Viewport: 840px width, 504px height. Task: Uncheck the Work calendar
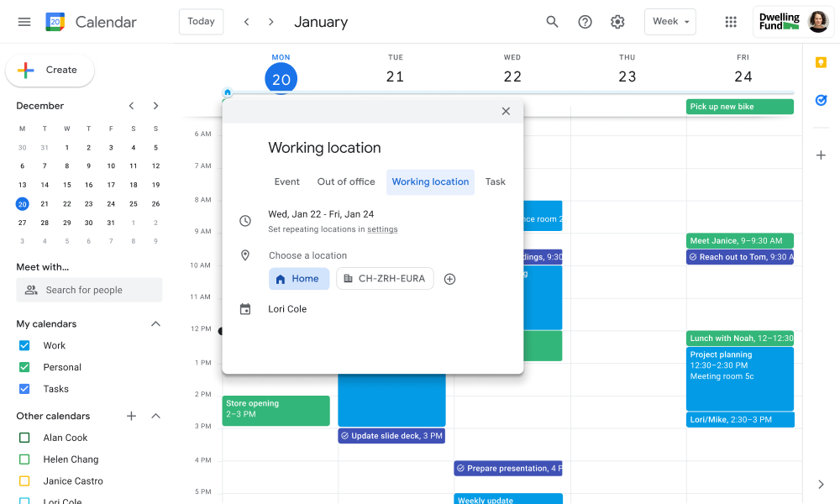(23, 345)
